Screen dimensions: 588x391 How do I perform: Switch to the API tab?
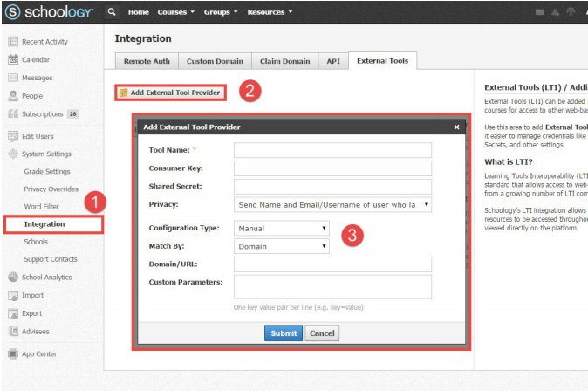pos(333,61)
